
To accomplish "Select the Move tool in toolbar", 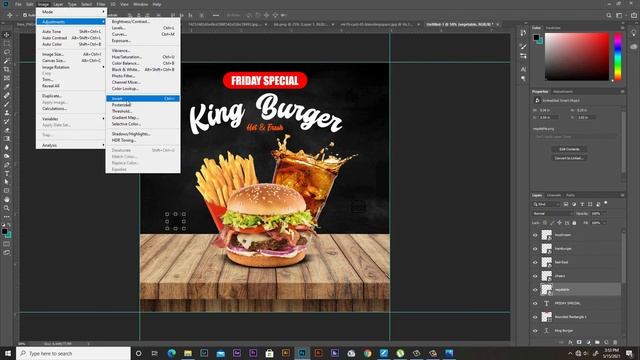I will (x=7, y=35).
